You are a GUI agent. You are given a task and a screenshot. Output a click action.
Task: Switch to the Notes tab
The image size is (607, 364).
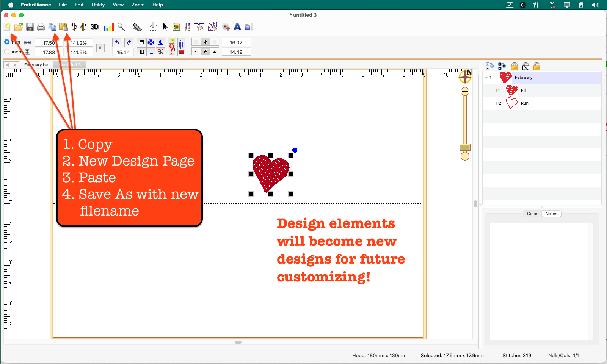coord(551,213)
